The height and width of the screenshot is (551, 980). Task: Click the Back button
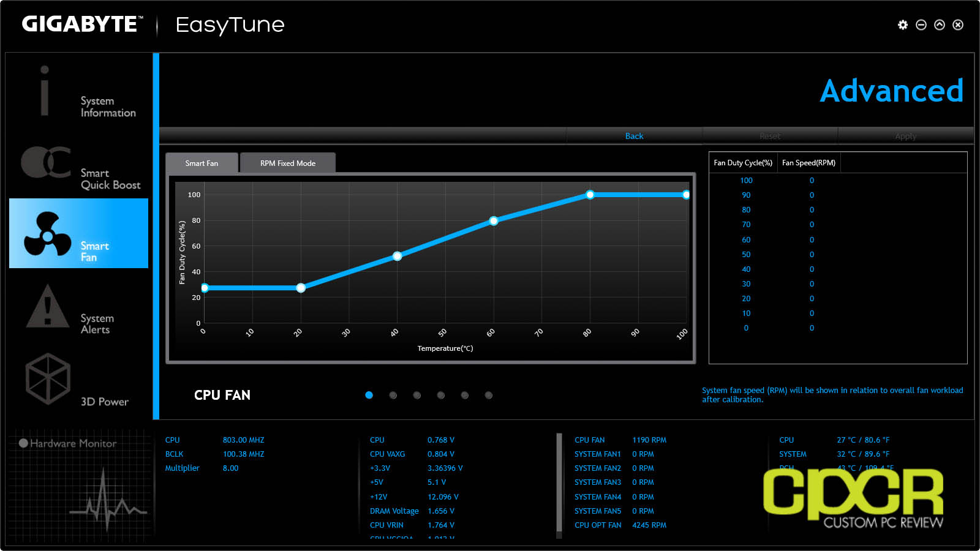634,136
